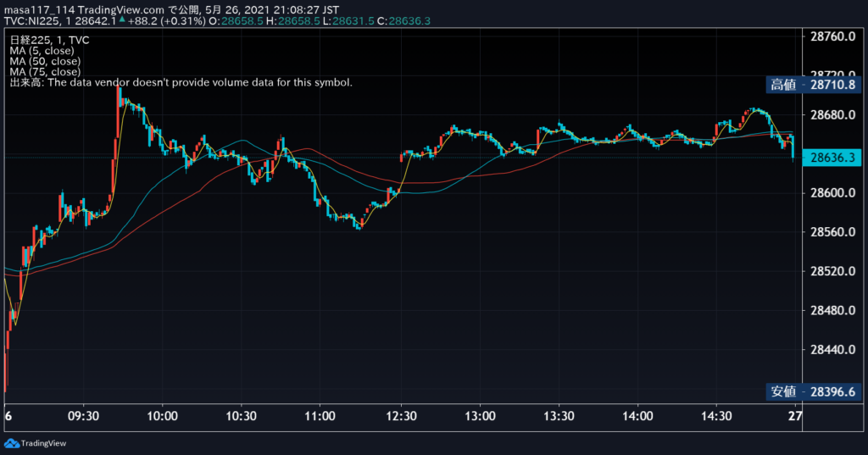This screenshot has width=868, height=455.
Task: Click the 27 date label on time axis
Action: [x=795, y=416]
